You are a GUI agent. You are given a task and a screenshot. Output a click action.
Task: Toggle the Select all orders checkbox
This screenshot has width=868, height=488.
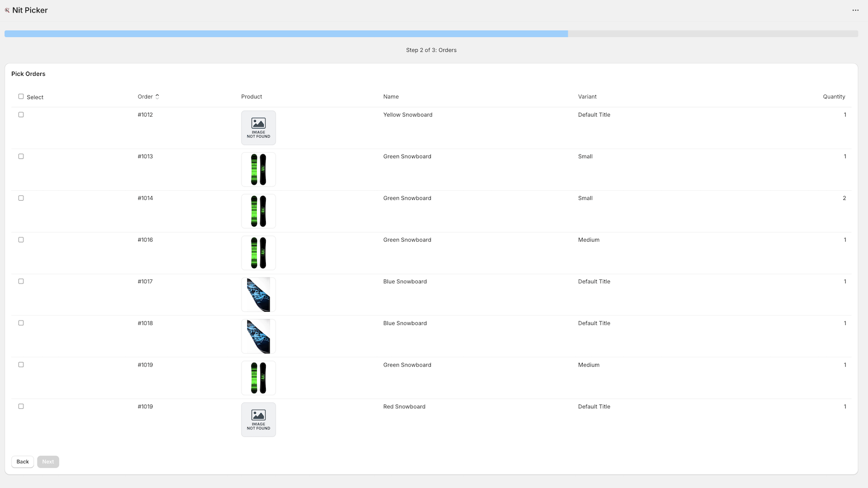tap(21, 96)
